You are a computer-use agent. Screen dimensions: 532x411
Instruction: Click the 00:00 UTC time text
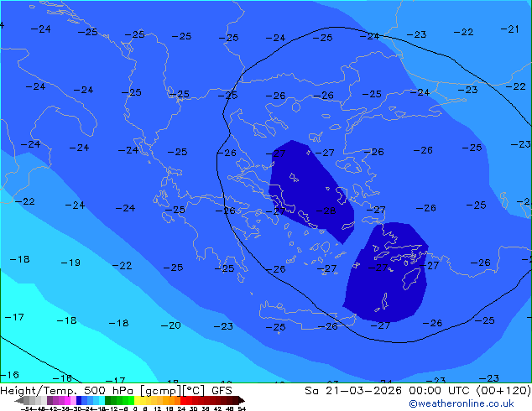[x=440, y=391]
